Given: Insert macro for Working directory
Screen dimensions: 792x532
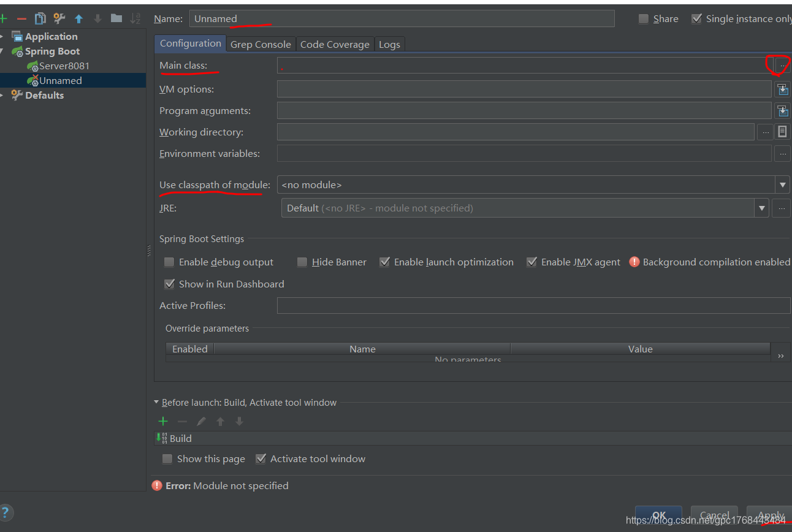Looking at the screenshot, I should point(782,132).
